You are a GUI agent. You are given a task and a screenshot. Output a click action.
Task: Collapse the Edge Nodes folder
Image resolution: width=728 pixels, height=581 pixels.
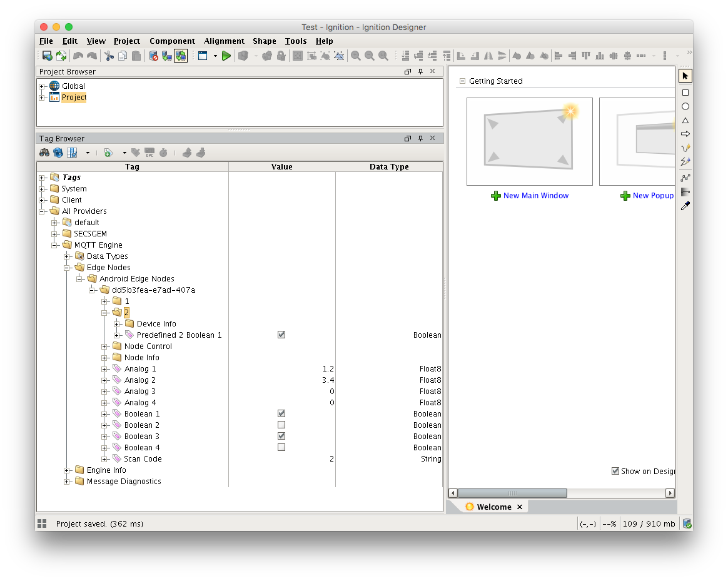[67, 268]
